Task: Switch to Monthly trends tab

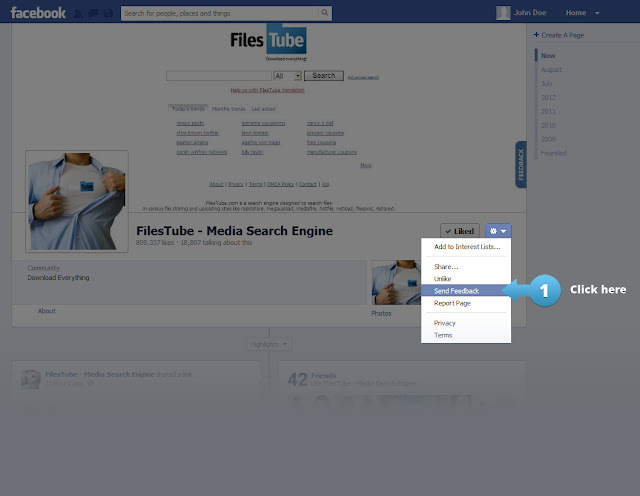Action: coord(229,109)
